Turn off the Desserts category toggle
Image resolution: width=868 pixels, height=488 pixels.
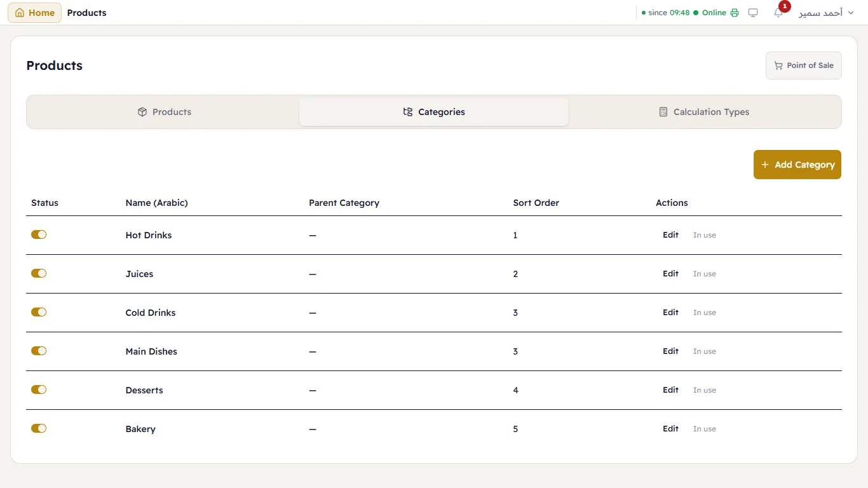point(39,390)
